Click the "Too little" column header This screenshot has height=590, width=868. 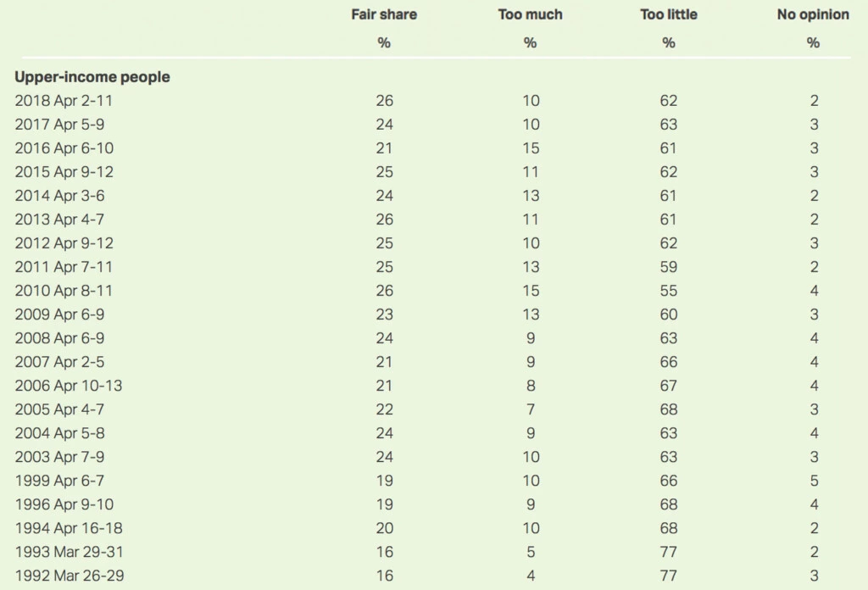(669, 14)
